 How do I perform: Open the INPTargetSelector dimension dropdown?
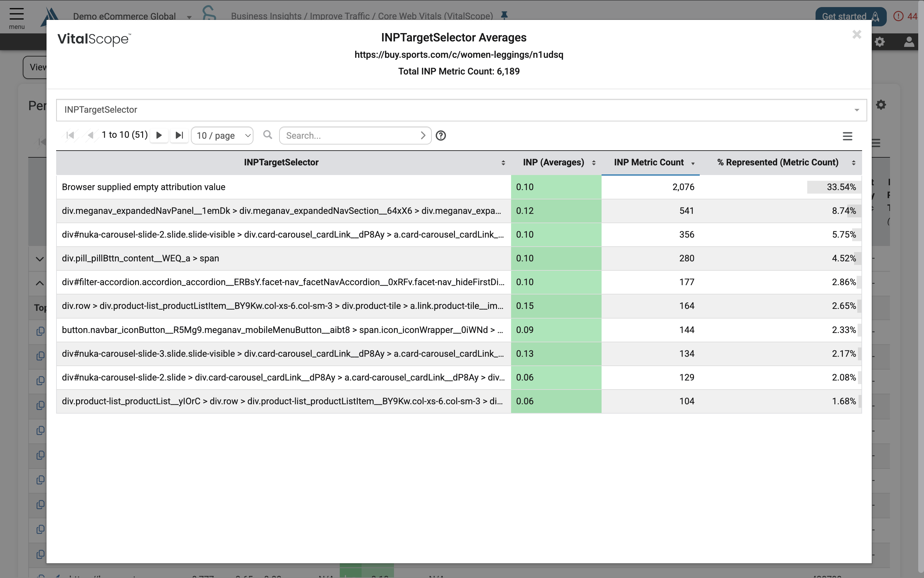pyautogui.click(x=461, y=110)
